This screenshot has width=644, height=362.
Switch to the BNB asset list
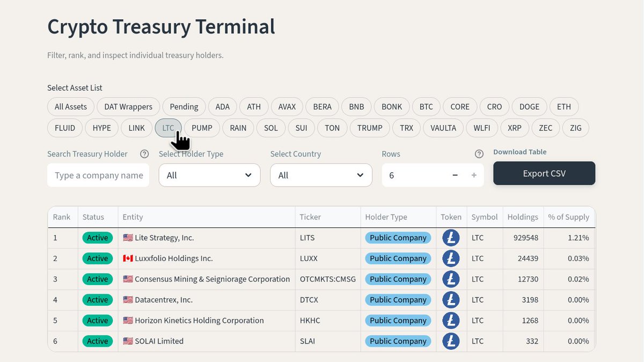coord(356,107)
